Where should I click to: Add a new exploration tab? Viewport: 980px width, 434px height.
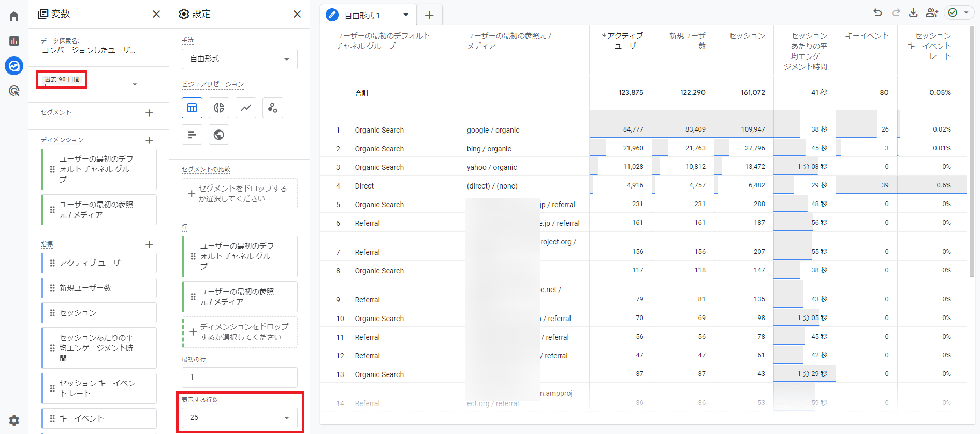429,15
